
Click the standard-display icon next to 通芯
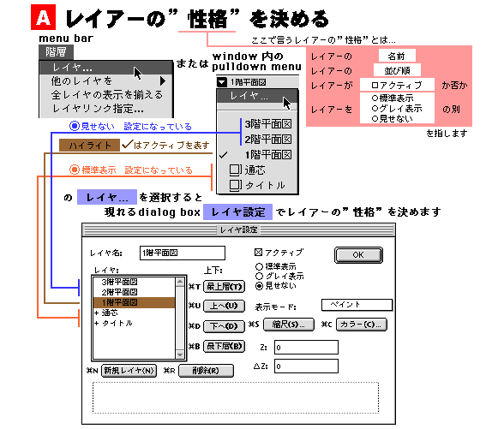[236, 170]
